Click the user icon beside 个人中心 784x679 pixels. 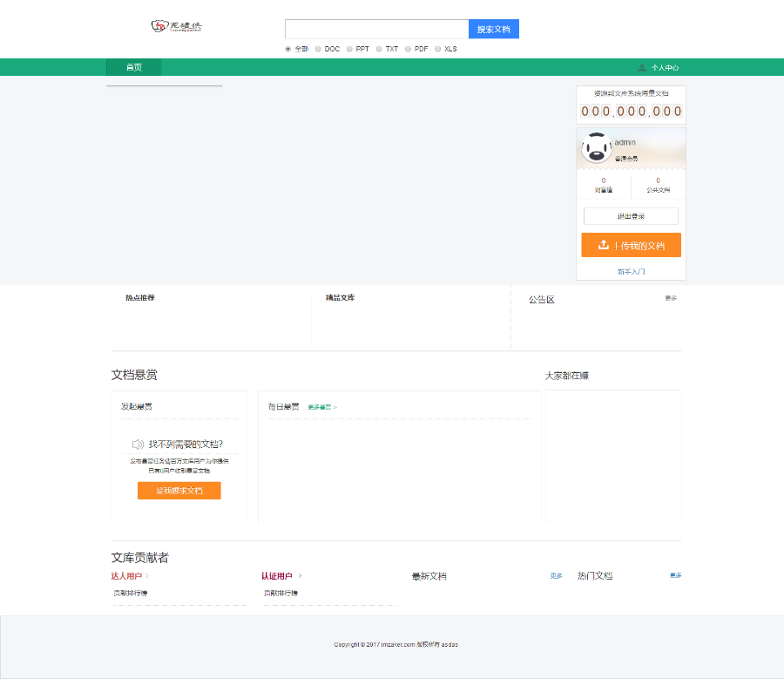click(x=642, y=67)
